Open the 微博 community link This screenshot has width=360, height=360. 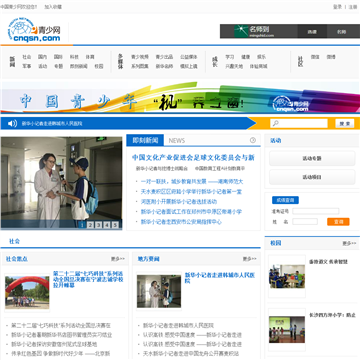(x=331, y=57)
